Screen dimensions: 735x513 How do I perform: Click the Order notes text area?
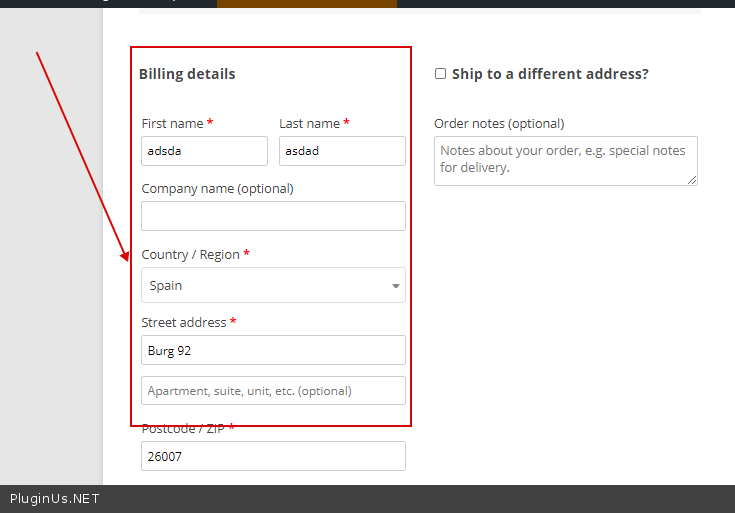[x=565, y=160]
